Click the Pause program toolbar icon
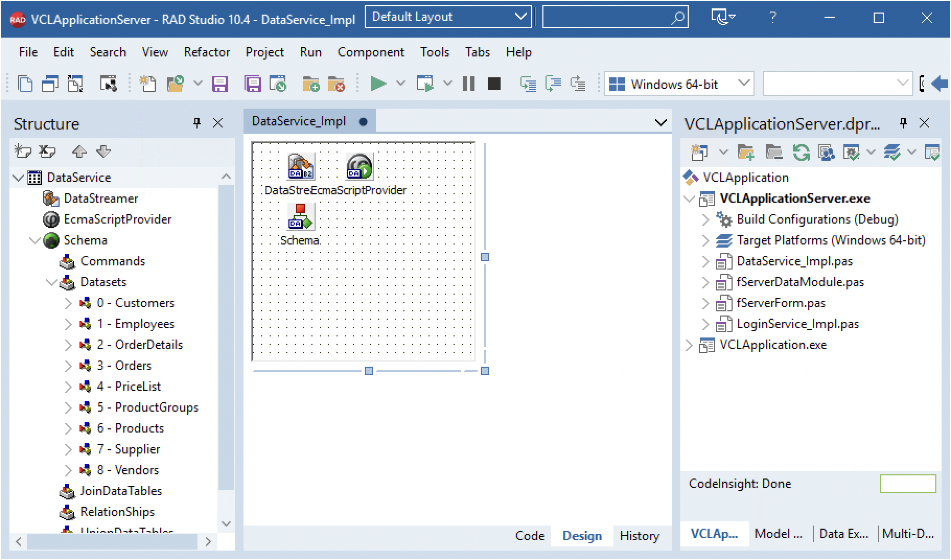The width and height of the screenshot is (951, 560). click(x=468, y=84)
